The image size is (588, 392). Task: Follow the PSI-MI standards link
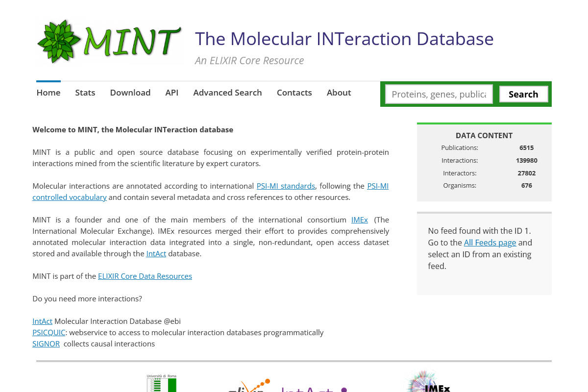[286, 186]
